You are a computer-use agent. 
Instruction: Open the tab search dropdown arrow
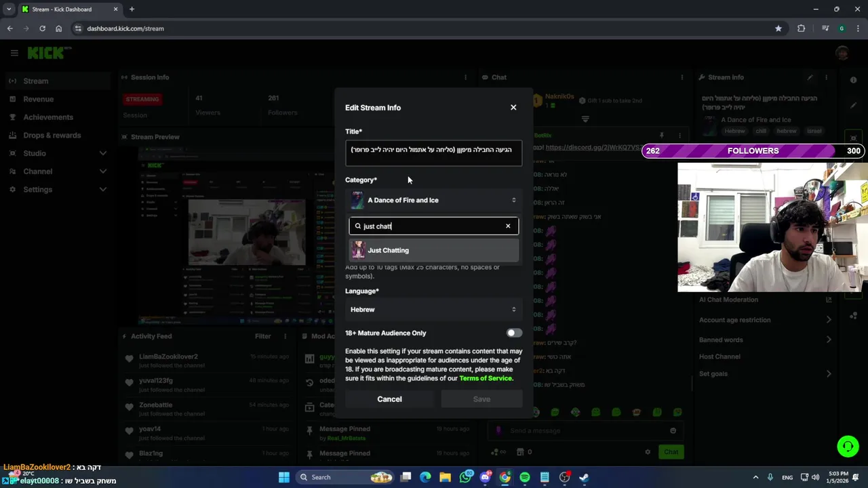click(9, 9)
